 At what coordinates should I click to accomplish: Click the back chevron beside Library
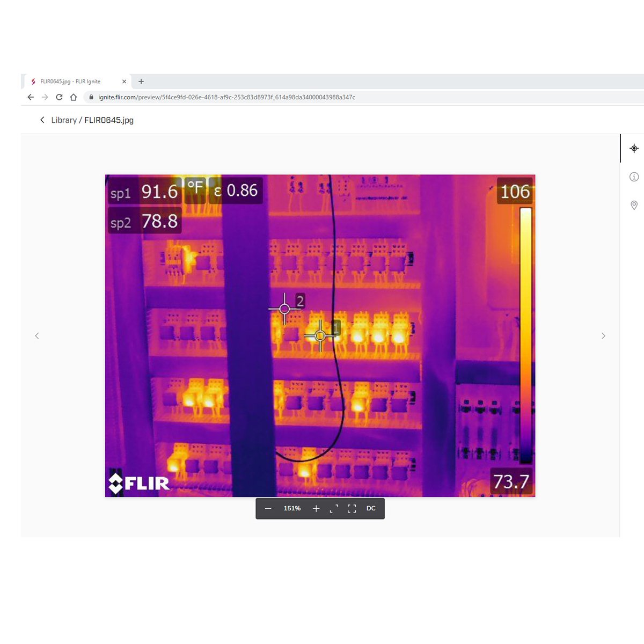tap(42, 120)
